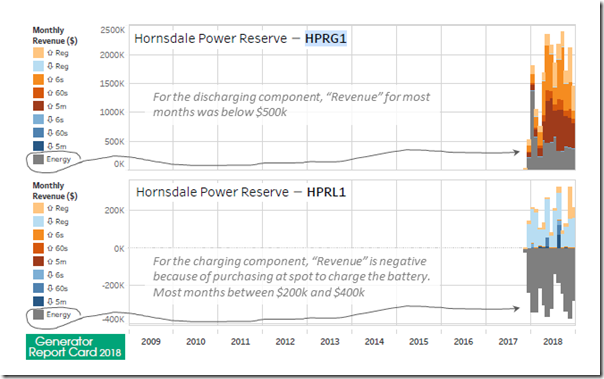This screenshot has height=379, width=604.
Task: Click the 1000K y-axis label
Action: pos(112,112)
